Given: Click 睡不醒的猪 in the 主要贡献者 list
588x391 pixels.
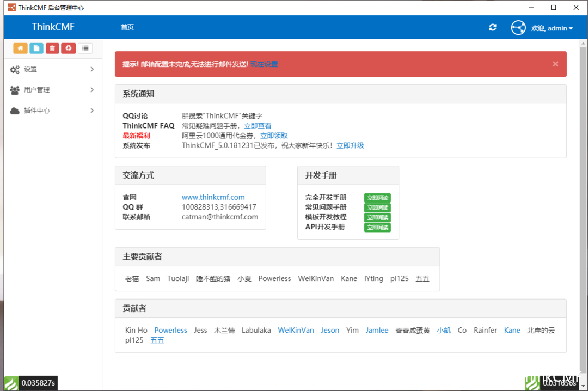Looking at the screenshot, I should pyautogui.click(x=213, y=278).
